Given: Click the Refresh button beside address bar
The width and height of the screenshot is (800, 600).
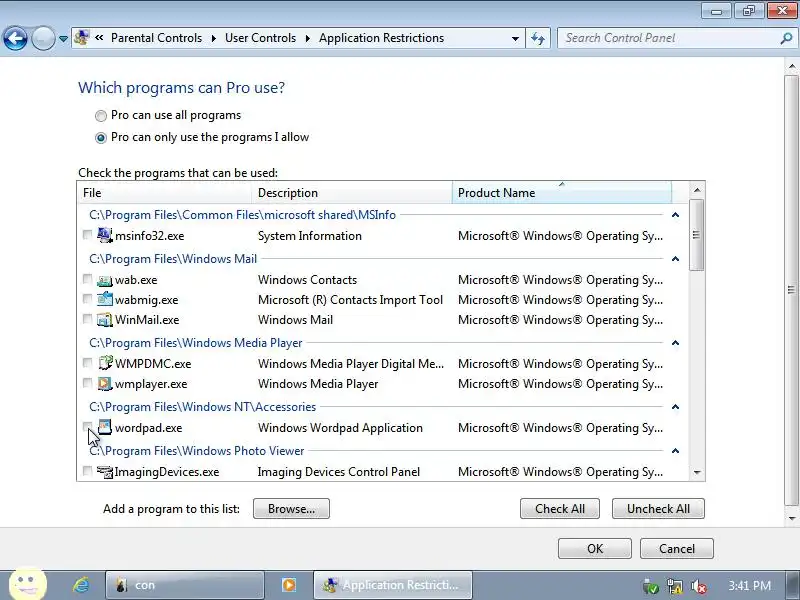Looking at the screenshot, I should click(x=538, y=38).
